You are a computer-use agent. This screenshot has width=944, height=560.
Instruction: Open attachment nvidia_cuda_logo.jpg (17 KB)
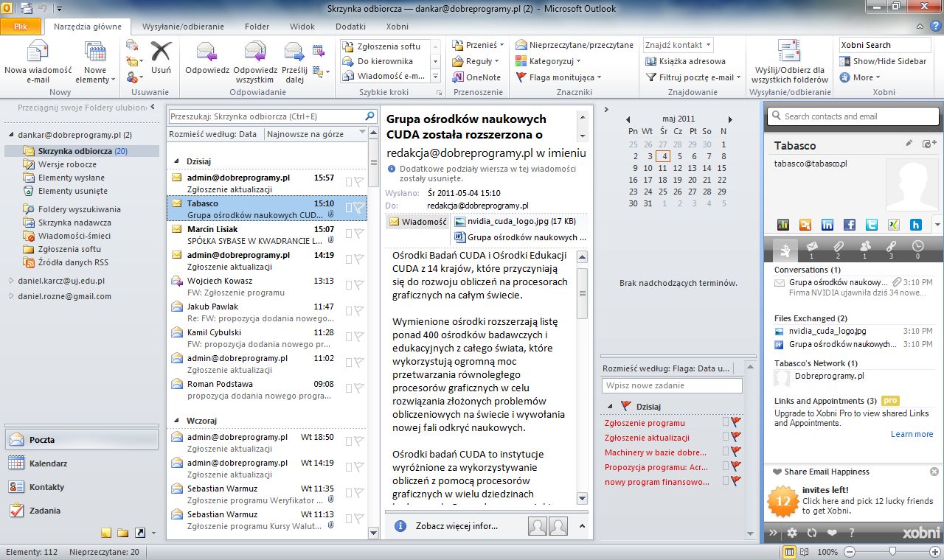(515, 221)
